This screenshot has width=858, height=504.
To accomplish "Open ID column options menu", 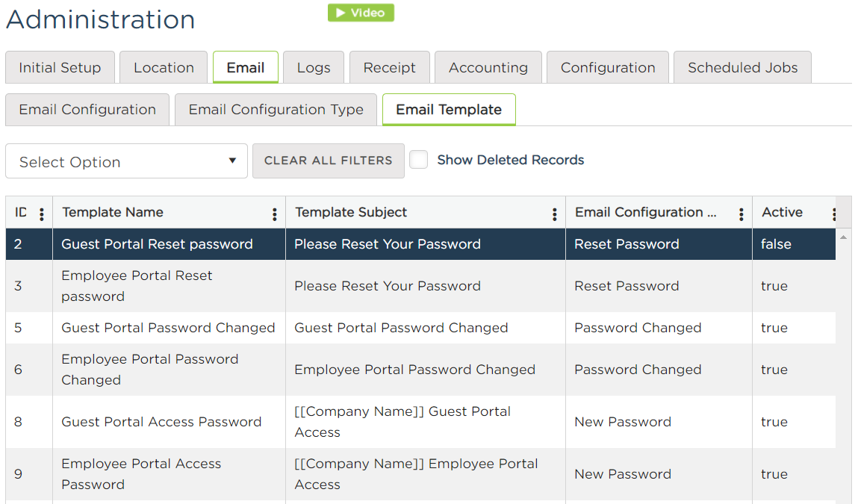I will [42, 214].
